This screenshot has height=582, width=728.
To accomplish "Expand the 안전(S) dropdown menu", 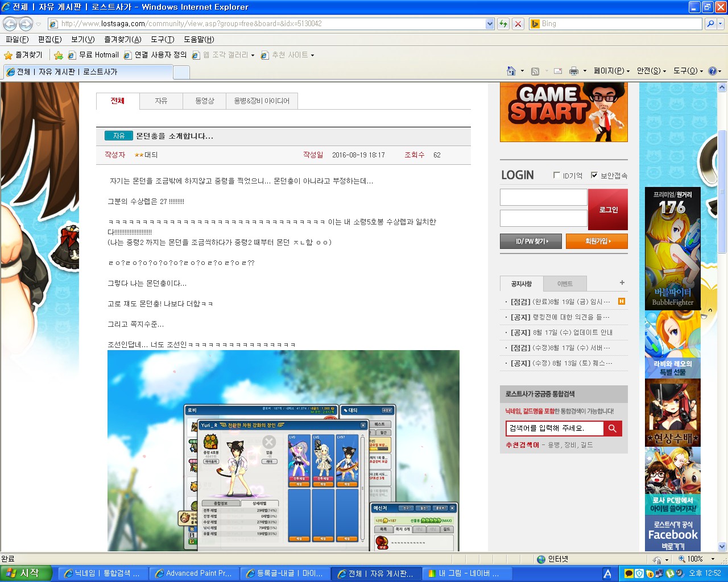I will pyautogui.click(x=651, y=71).
